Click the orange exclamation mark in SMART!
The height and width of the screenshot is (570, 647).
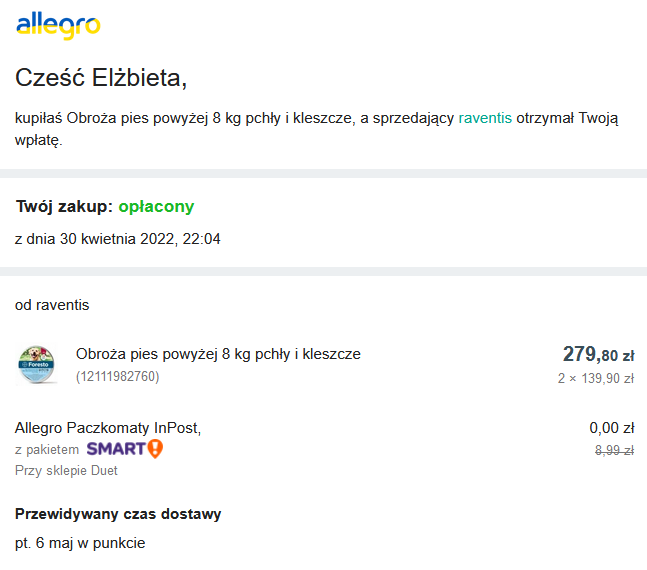(155, 449)
